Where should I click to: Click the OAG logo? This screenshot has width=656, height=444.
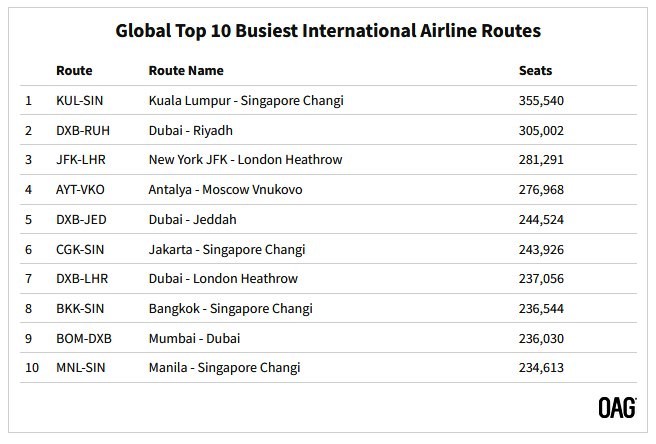coord(617,408)
